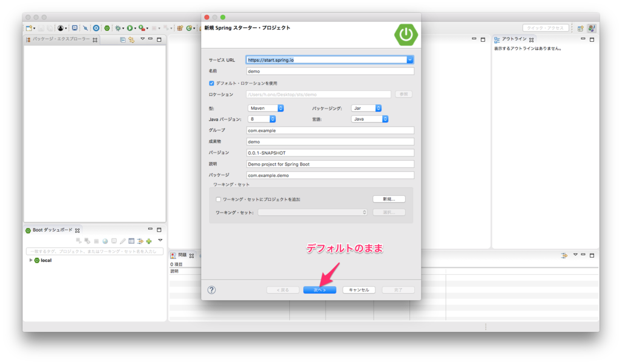Viewport: 622px width, 364px height.
Task: Click the Group field containing com.example
Action: click(330, 130)
